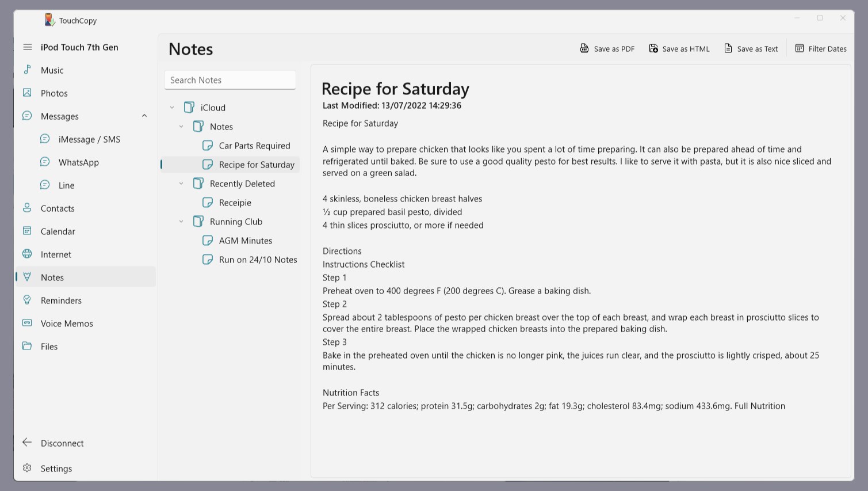Collapse the iCloud tree node
Viewport: 868px width, 491px height.
pos(172,108)
